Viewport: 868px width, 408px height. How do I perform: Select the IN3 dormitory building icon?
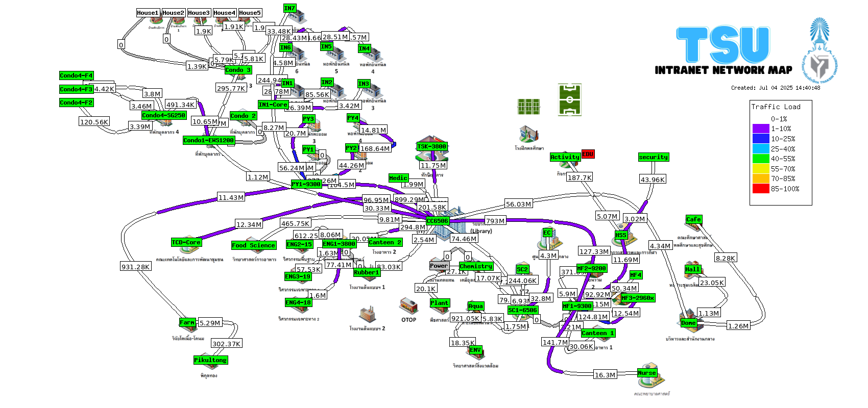pyautogui.click(x=372, y=91)
